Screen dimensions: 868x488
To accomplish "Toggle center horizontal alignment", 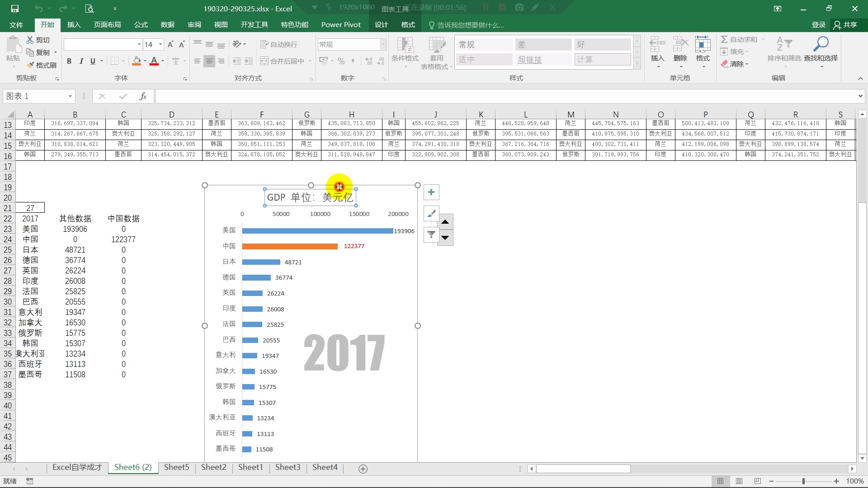I will pyautogui.click(x=209, y=61).
